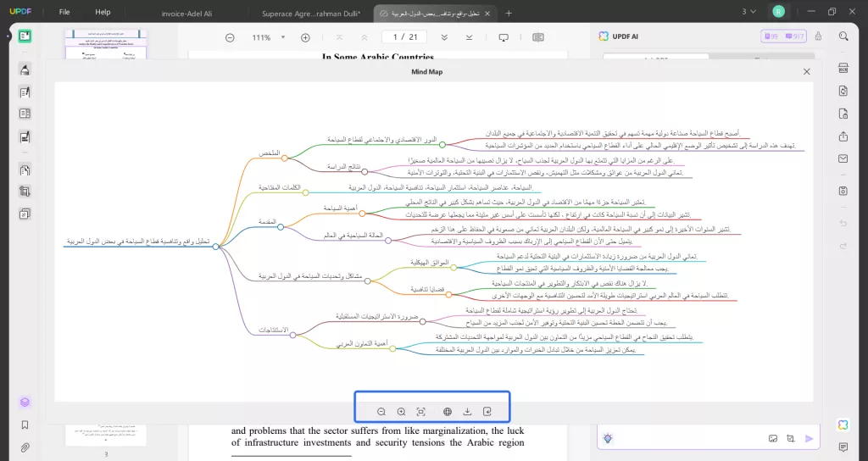Click the page number input field

pos(394,37)
